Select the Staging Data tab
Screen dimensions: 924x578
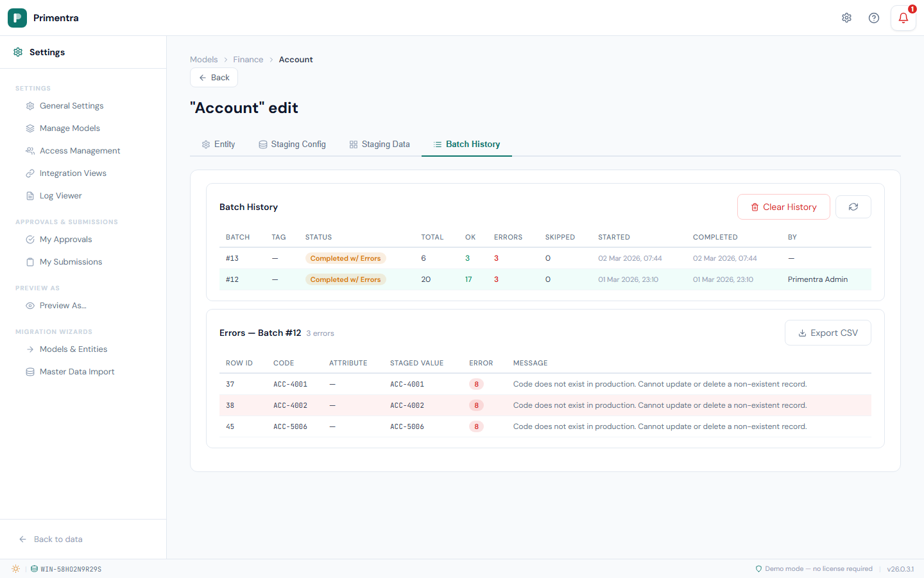point(379,144)
